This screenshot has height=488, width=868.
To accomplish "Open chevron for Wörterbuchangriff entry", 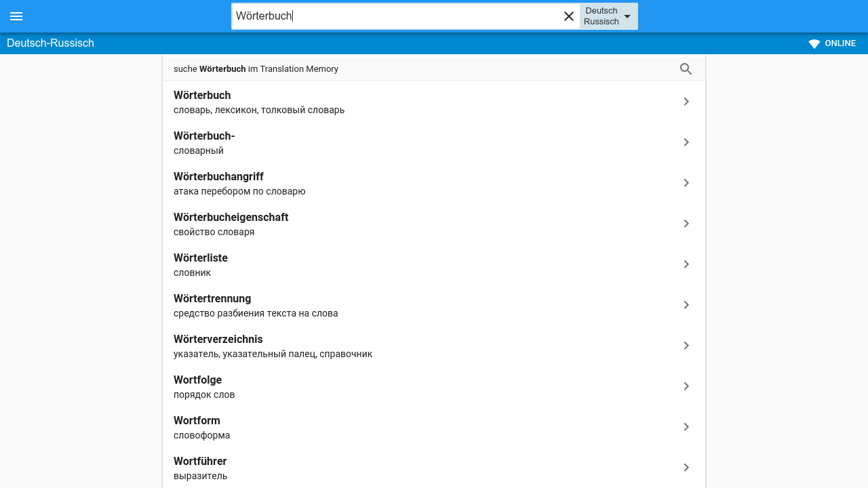I will [686, 183].
